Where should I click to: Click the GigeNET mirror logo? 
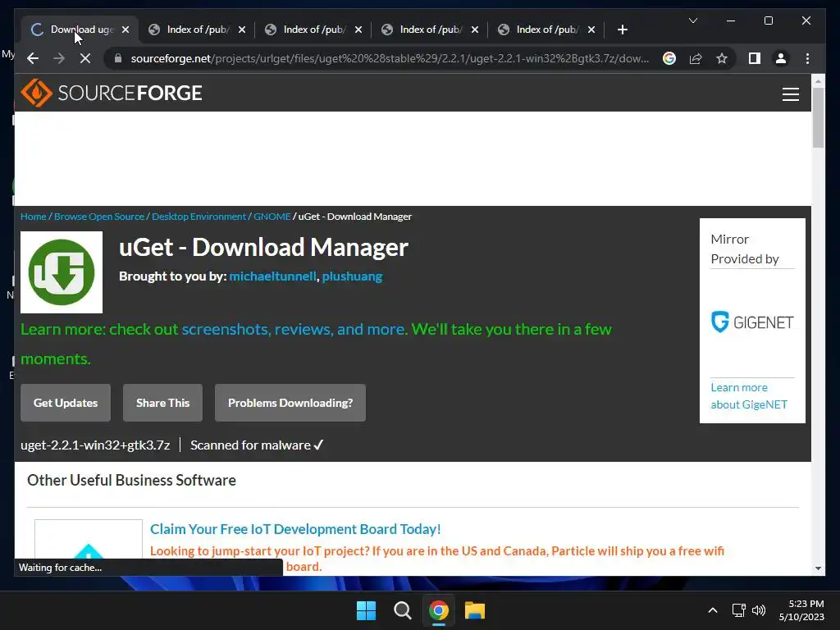tap(752, 322)
